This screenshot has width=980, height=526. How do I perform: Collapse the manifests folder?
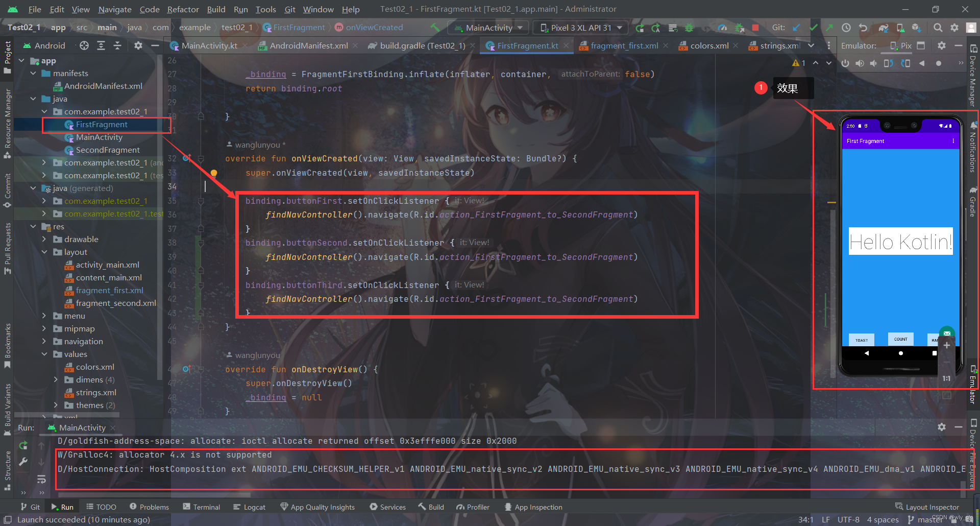(x=33, y=74)
